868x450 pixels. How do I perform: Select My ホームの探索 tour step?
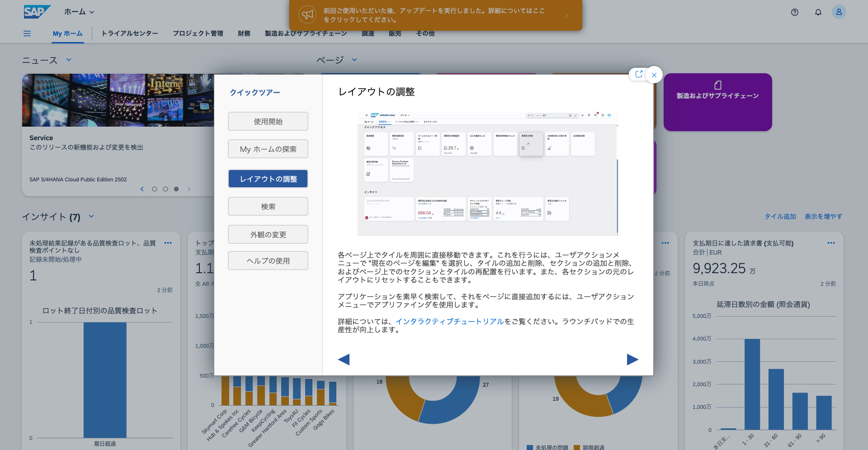point(268,149)
